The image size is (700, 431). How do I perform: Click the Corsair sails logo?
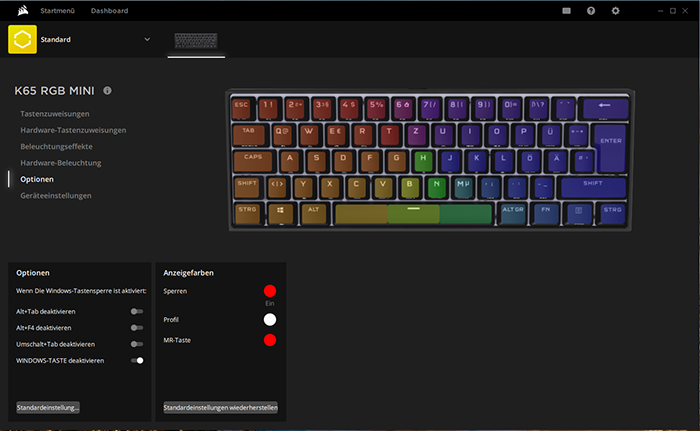(23, 10)
